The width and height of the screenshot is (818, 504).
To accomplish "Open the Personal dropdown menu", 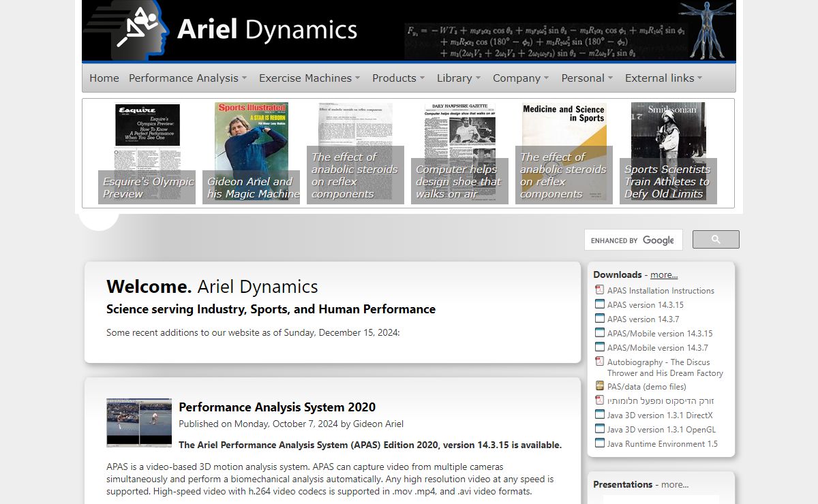I will coord(587,78).
